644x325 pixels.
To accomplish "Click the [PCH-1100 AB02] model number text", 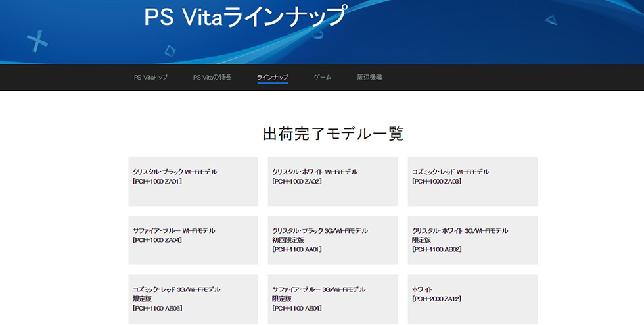I will point(436,249).
